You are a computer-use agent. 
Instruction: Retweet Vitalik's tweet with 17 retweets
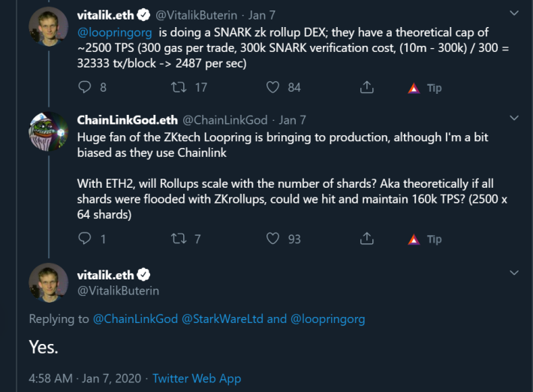point(179,87)
